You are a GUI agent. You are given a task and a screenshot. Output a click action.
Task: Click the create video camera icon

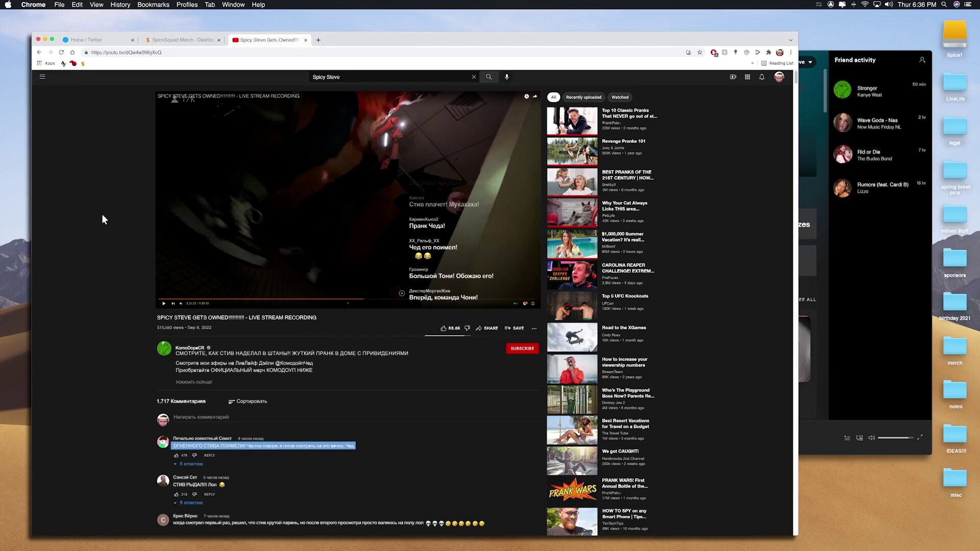[x=733, y=77]
